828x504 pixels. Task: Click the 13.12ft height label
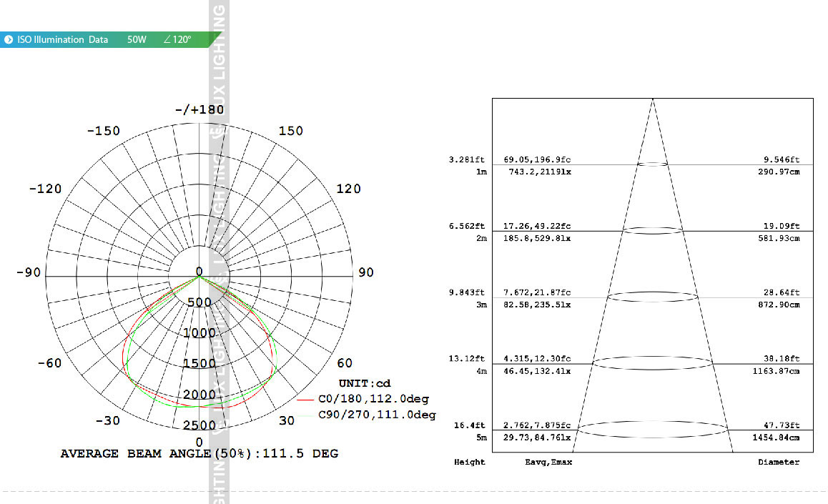(467, 359)
